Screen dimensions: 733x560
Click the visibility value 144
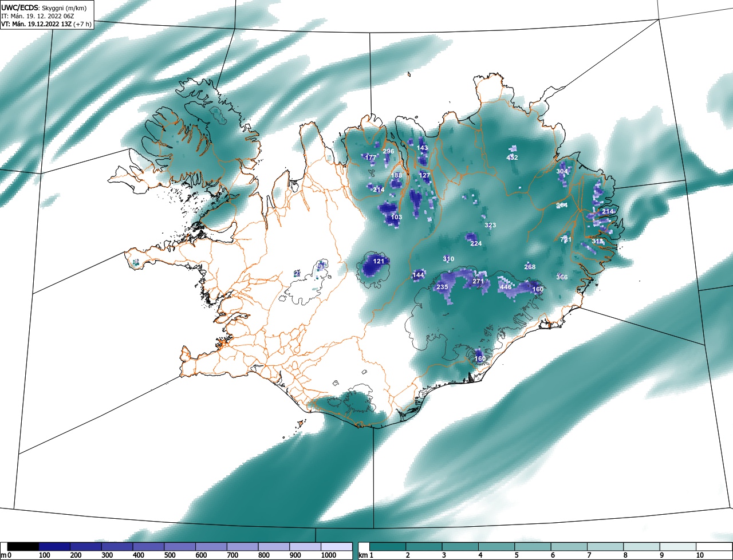pyautogui.click(x=418, y=275)
